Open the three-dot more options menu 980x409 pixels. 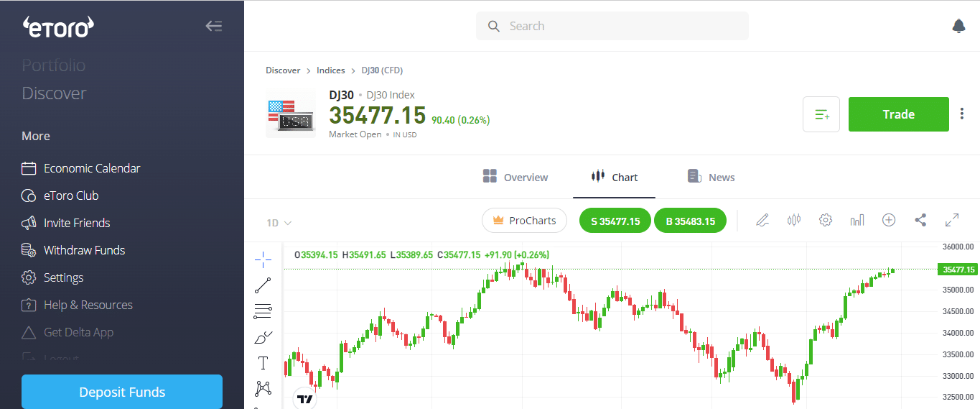pyautogui.click(x=962, y=114)
